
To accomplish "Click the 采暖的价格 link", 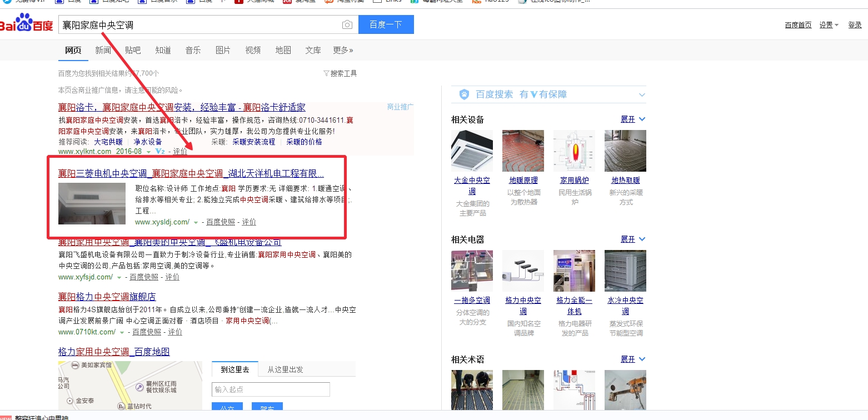I will tap(304, 142).
